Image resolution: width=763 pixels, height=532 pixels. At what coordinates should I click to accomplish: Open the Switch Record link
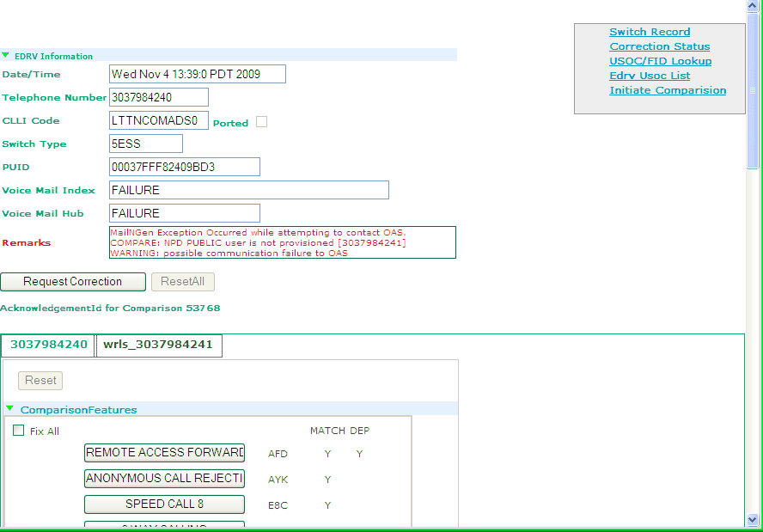click(x=650, y=32)
